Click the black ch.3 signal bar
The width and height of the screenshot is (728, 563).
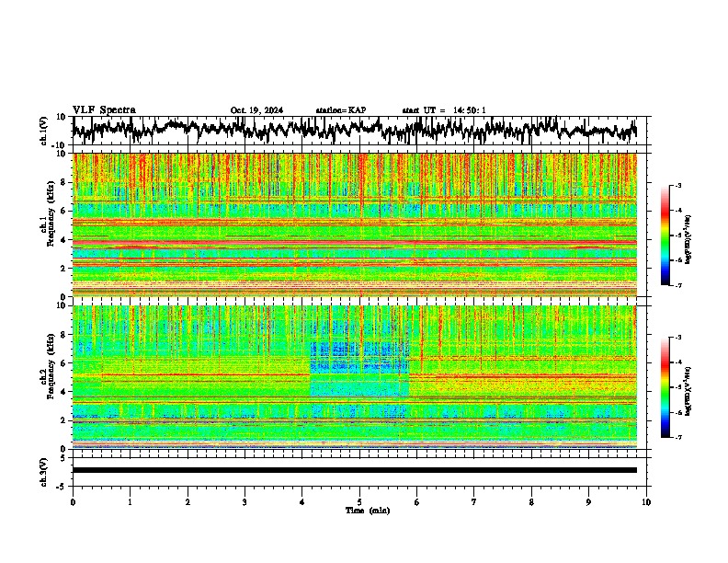click(x=354, y=470)
